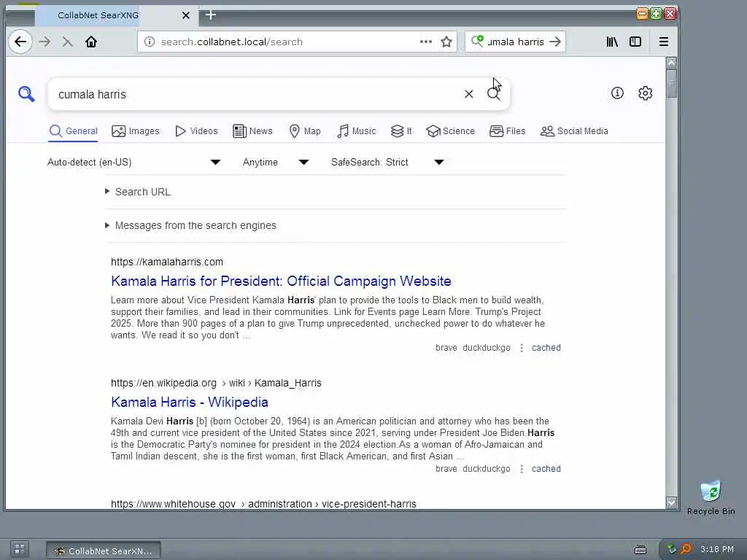
Task: Switch to the News category
Action: point(252,131)
